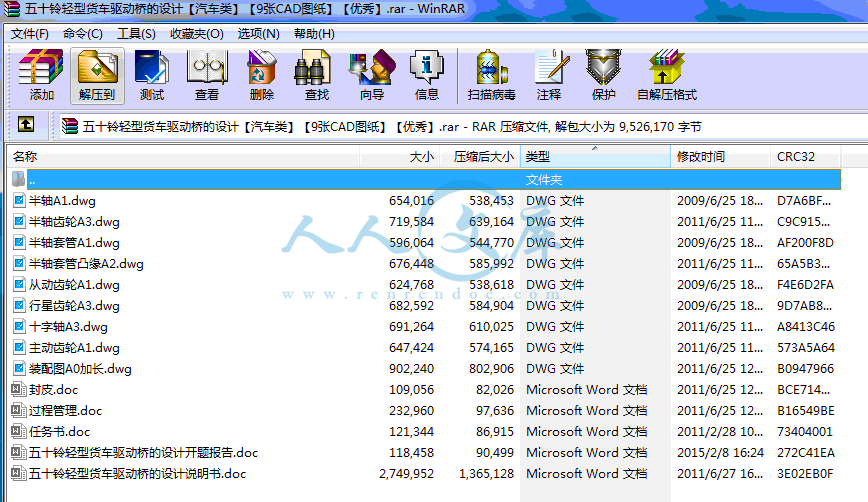Click the size value 902,240

(411, 369)
